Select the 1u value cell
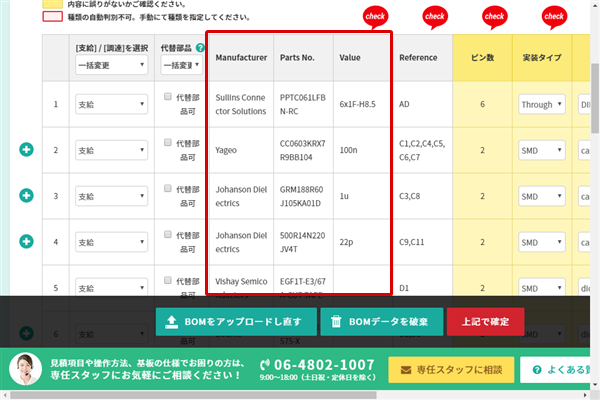The height and width of the screenshot is (400, 600). click(363, 196)
